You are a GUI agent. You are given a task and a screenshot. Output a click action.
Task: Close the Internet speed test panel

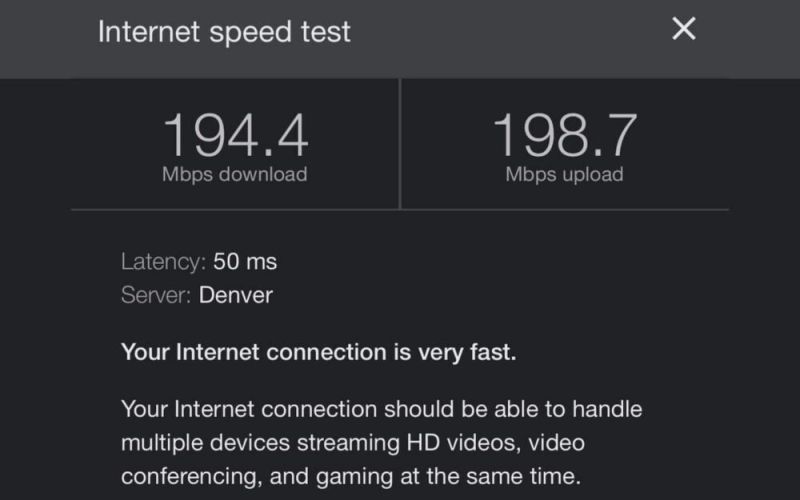click(x=683, y=29)
